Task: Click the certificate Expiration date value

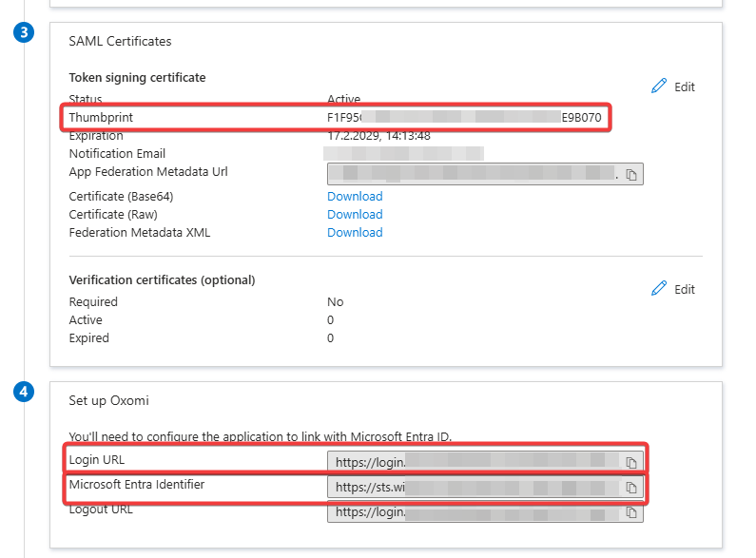Action: pos(378,136)
